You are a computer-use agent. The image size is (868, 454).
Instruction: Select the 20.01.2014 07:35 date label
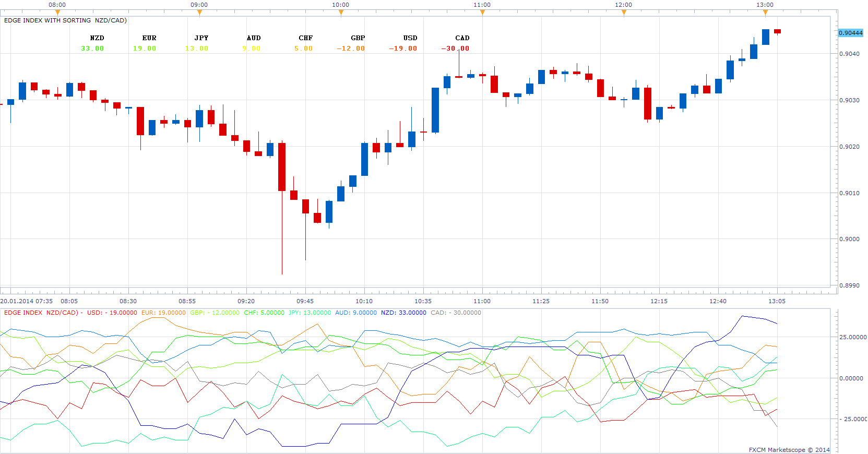click(x=26, y=301)
